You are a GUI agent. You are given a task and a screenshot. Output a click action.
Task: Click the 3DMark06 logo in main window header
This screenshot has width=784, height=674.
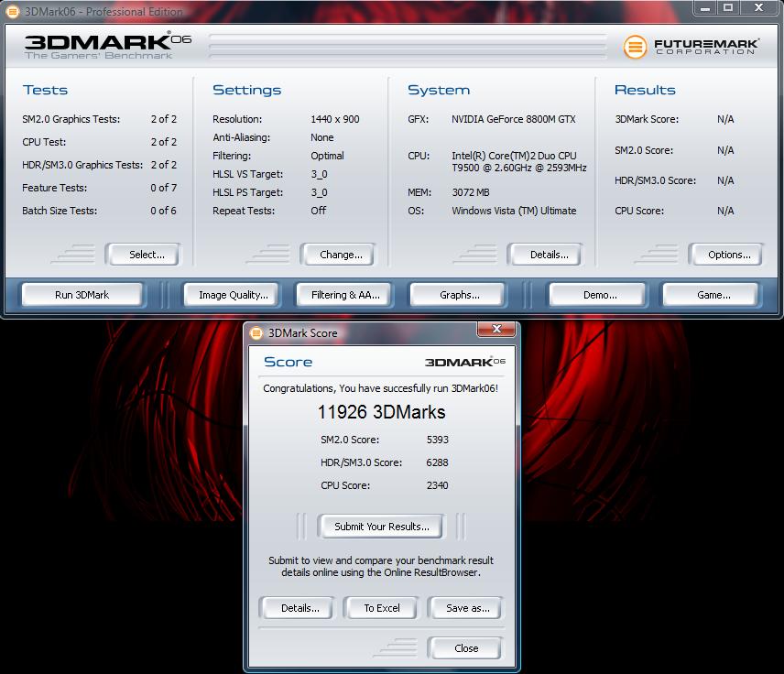point(107,46)
